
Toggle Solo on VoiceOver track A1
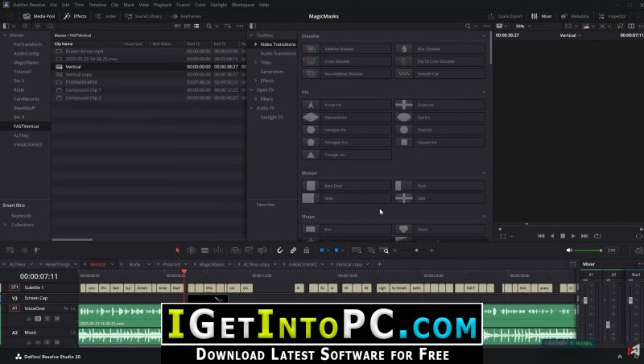[x=49, y=318]
